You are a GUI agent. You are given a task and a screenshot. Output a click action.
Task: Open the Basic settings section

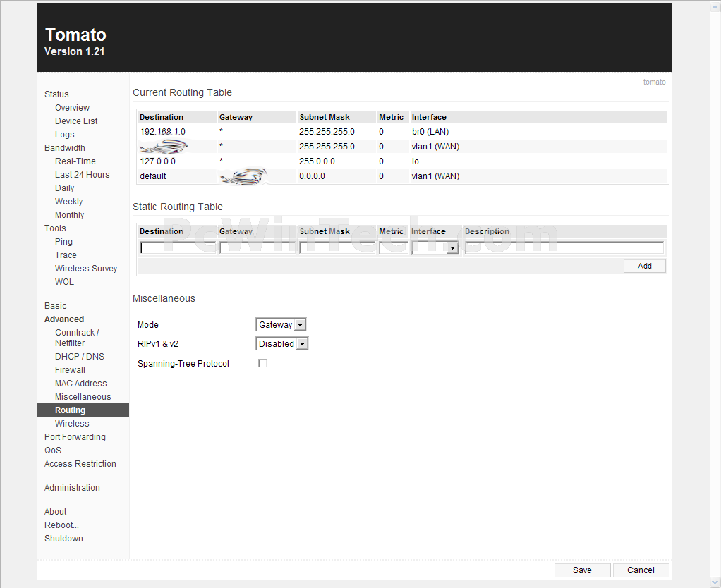(x=56, y=306)
